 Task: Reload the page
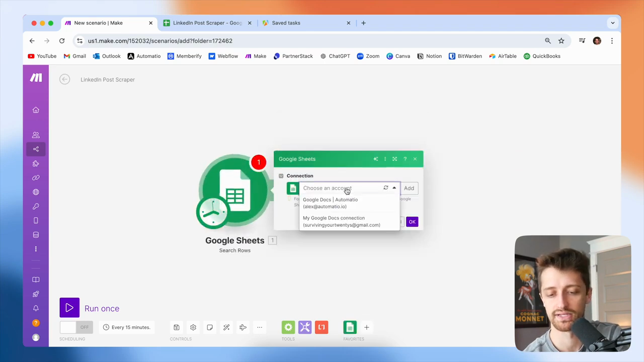pos(62,41)
